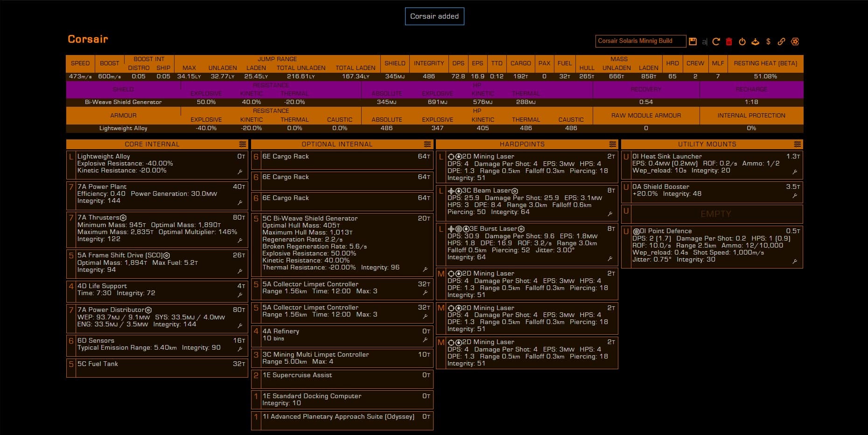The width and height of the screenshot is (868, 435).
Task: Select the EMPTY utility mount slot
Action: [x=715, y=214]
